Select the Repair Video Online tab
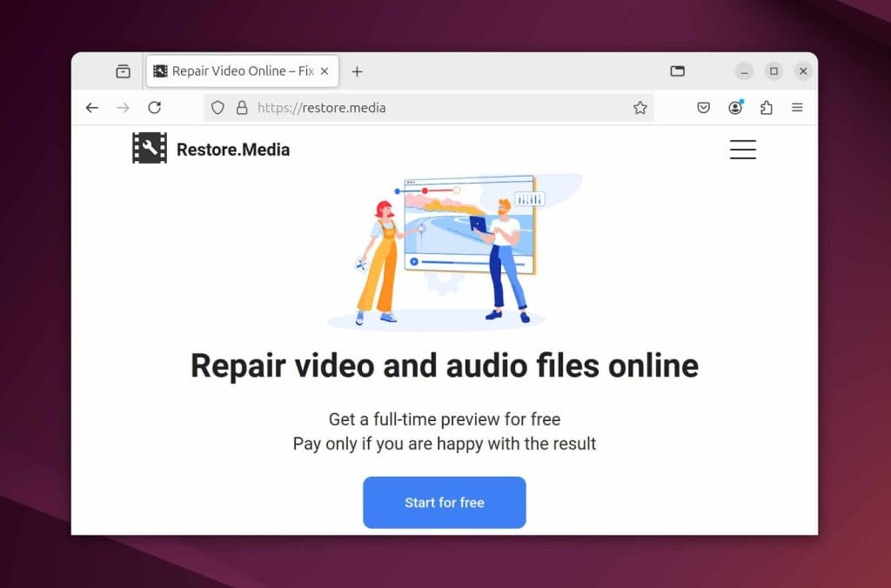Viewport: 891px width, 588px height. pyautogui.click(x=233, y=71)
